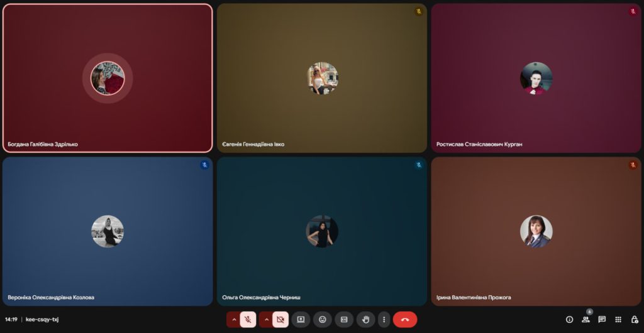
Task: Expand audio settings chevron beside the microphone
Action: [x=233, y=319]
